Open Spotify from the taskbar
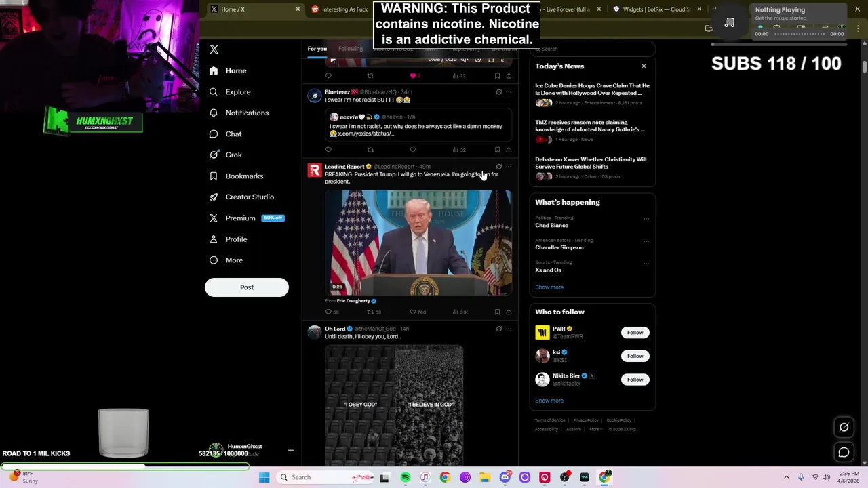The width and height of the screenshot is (868, 488). [x=406, y=477]
